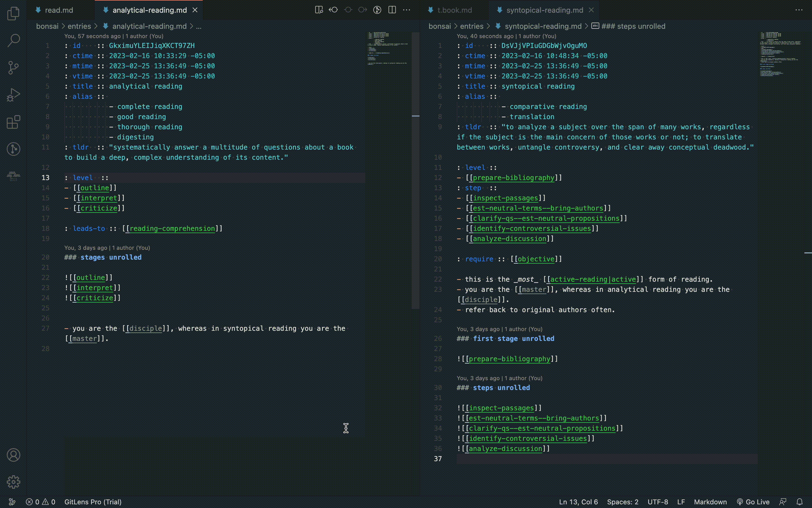Image resolution: width=812 pixels, height=508 pixels.
Task: Select the syntopical-reading.md tab
Action: tap(544, 10)
